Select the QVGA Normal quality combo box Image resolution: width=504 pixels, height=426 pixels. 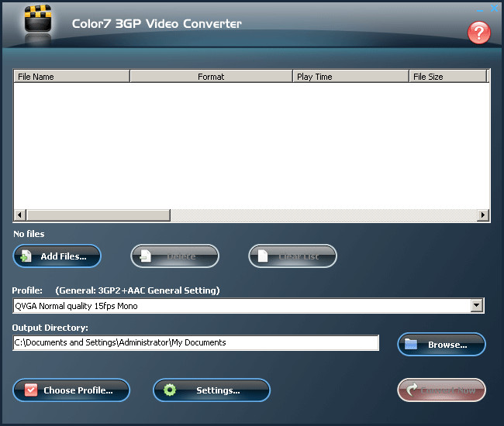(248, 306)
